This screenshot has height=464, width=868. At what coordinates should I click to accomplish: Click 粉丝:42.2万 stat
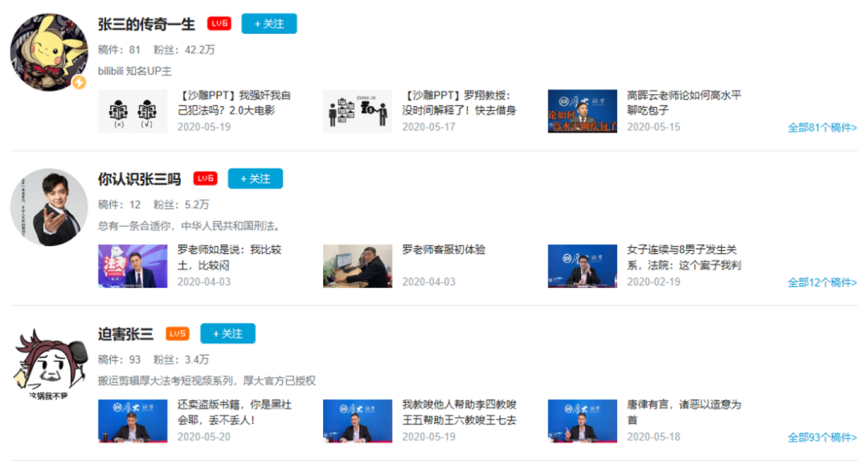point(184,50)
